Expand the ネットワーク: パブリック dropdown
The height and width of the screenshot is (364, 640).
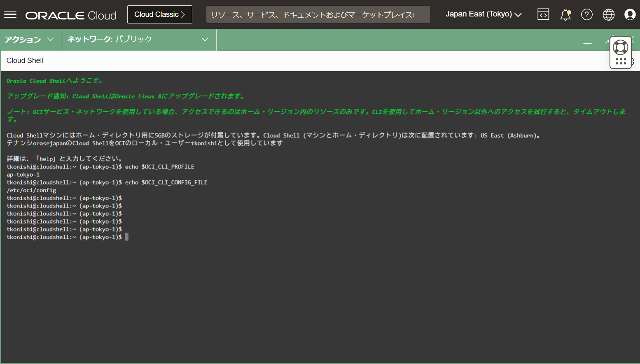pyautogui.click(x=138, y=40)
